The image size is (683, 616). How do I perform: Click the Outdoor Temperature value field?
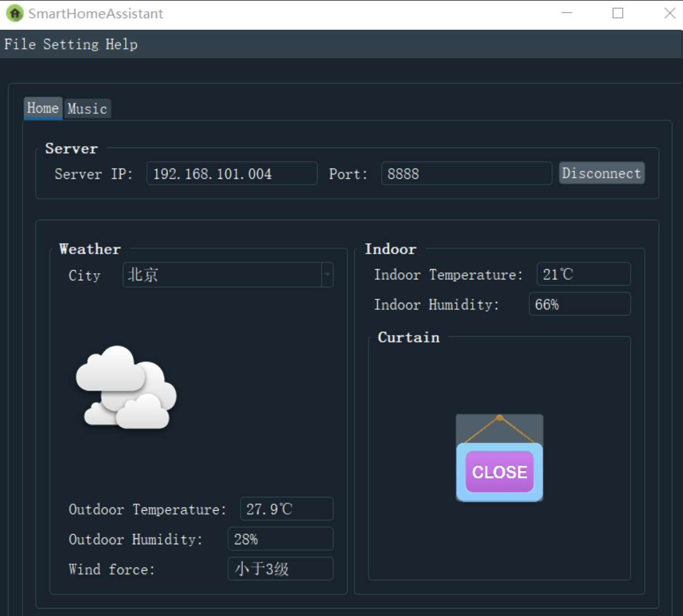pyautogui.click(x=286, y=509)
